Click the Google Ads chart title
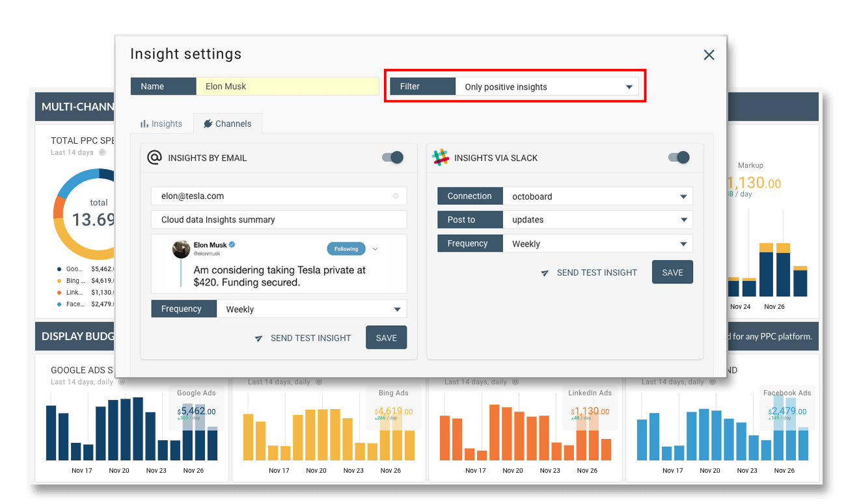The image size is (846, 504). coord(82,370)
